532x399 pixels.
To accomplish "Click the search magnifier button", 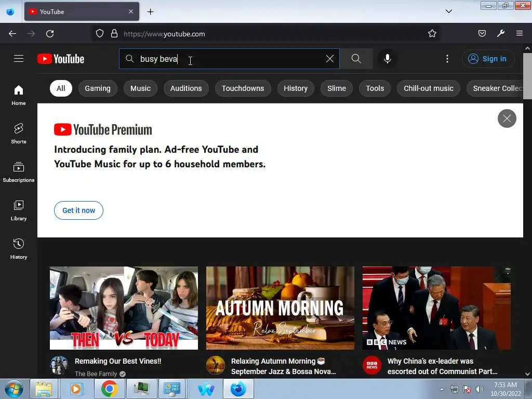I will pos(356,59).
